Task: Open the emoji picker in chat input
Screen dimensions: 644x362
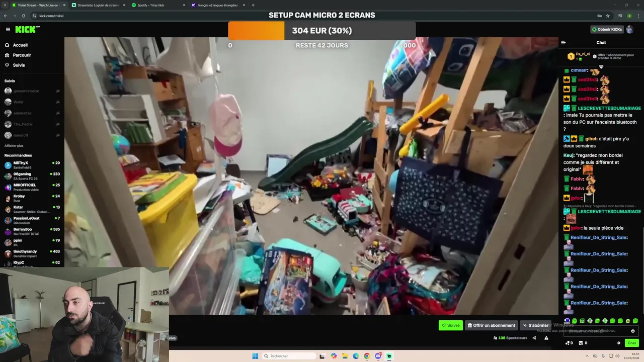Action: 633,331
